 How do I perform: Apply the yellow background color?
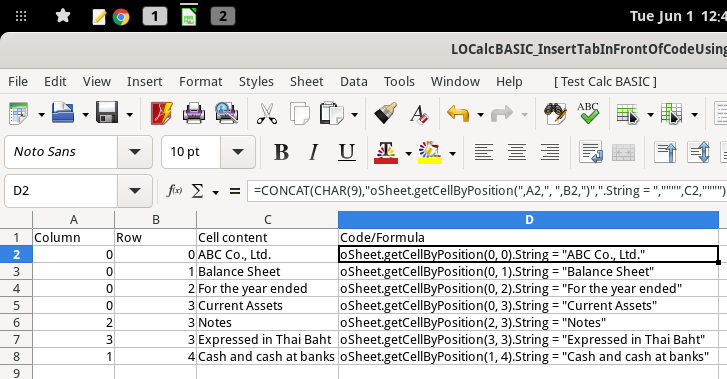[x=430, y=152]
